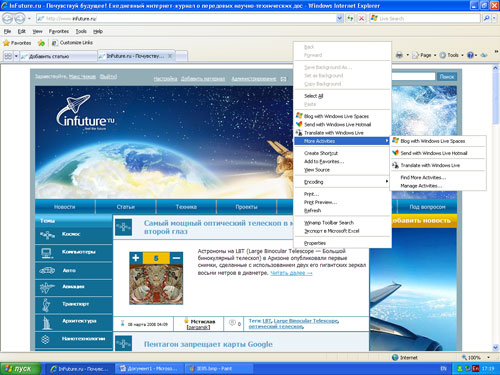Expand the Encoding submenu in the context menu
The height and width of the screenshot is (375, 500).
click(342, 182)
